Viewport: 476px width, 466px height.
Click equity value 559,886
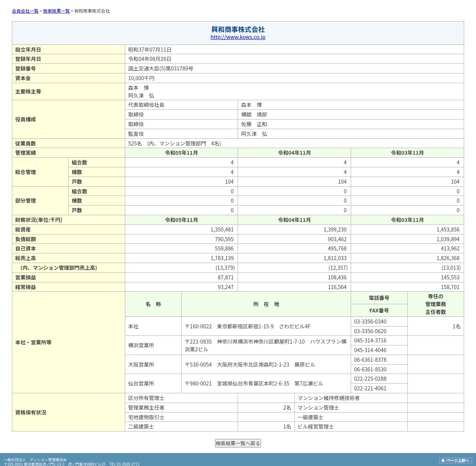tap(224, 249)
